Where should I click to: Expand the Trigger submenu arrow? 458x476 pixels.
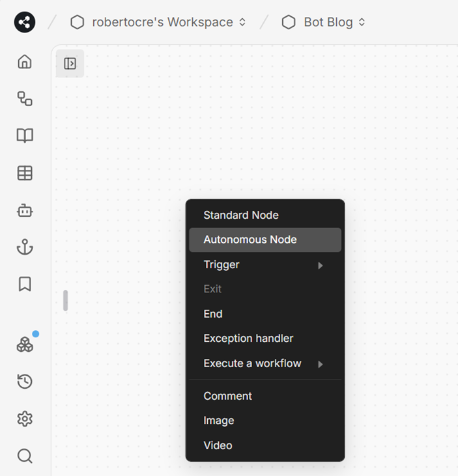pyautogui.click(x=320, y=266)
